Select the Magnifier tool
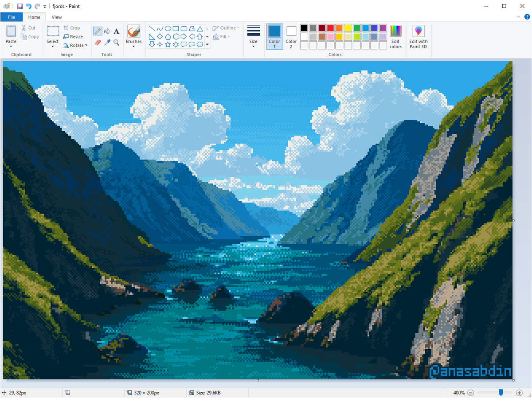 click(116, 43)
